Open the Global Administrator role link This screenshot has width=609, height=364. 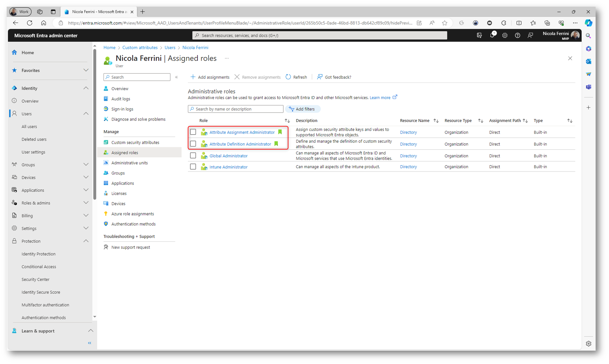[x=228, y=156]
